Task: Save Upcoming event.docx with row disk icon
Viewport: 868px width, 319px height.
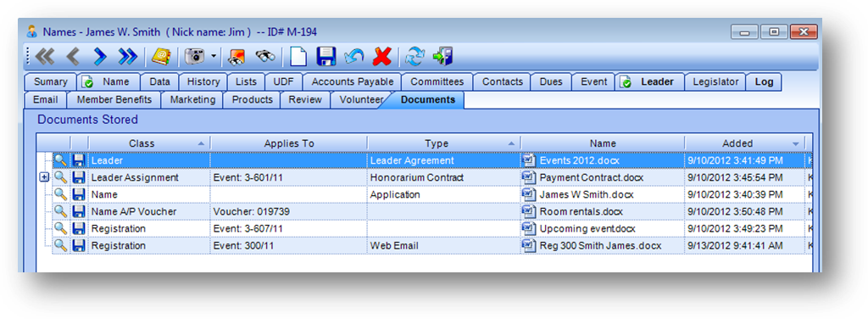Action: tap(79, 228)
